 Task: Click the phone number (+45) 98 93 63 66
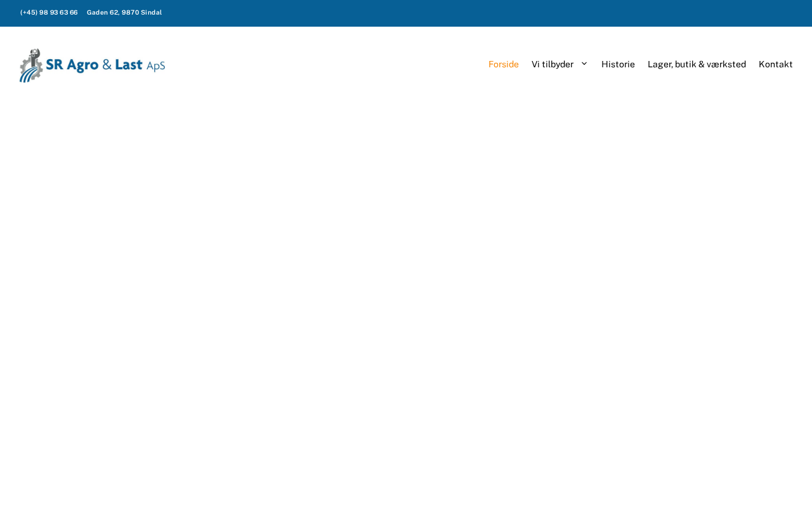49,13
